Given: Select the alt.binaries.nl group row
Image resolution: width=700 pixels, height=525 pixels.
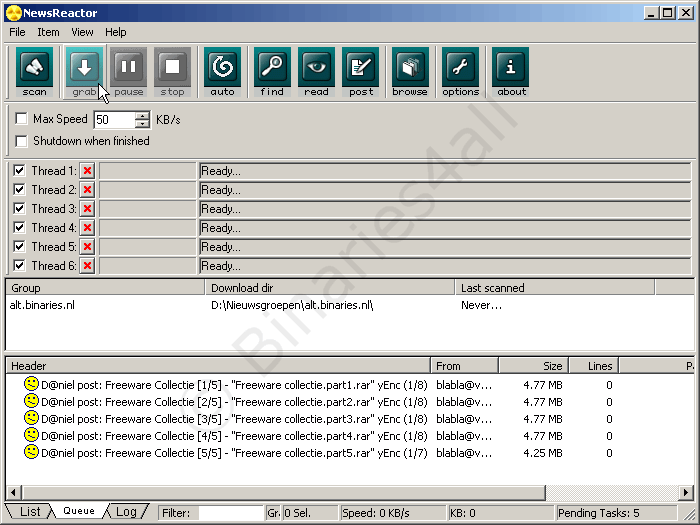Looking at the screenshot, I should pyautogui.click(x=350, y=305).
